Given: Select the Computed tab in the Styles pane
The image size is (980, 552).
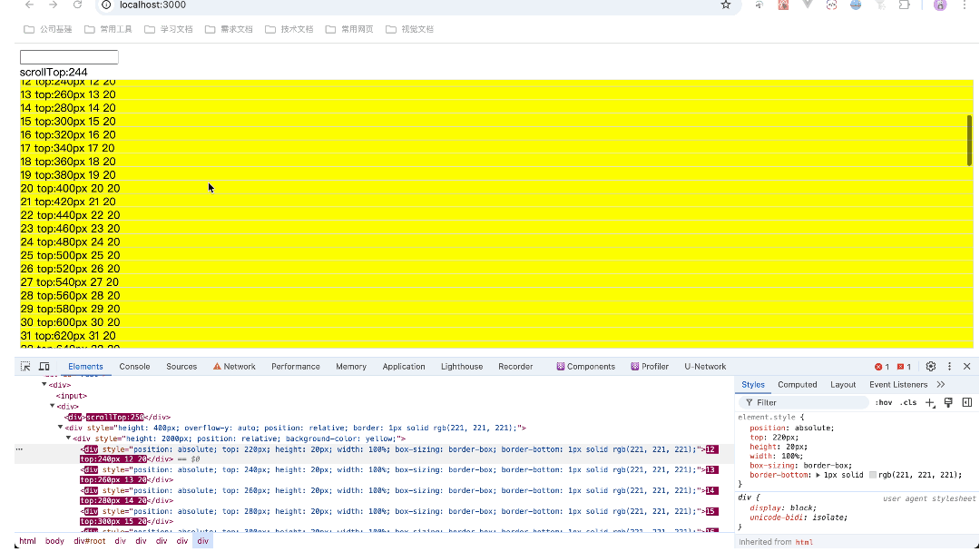Looking at the screenshot, I should [x=797, y=384].
